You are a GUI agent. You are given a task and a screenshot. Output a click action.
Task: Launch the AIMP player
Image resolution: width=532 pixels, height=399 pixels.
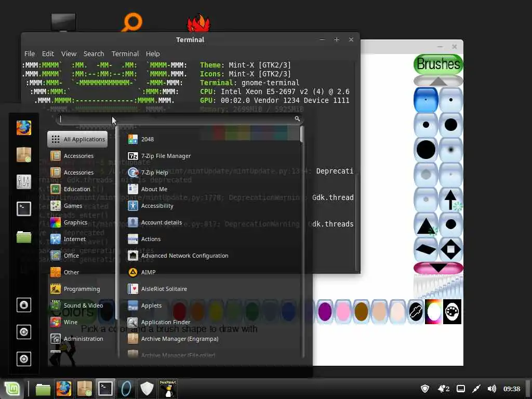[x=141, y=272]
